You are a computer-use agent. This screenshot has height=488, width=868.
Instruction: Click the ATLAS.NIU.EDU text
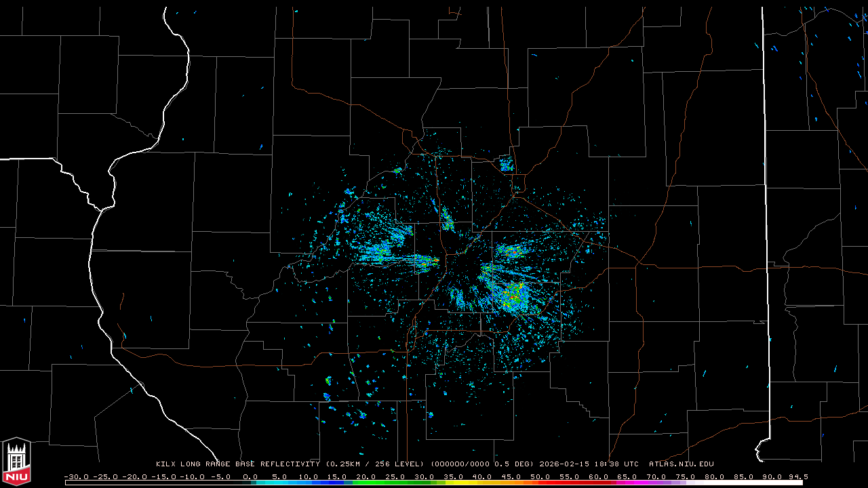tap(681, 464)
